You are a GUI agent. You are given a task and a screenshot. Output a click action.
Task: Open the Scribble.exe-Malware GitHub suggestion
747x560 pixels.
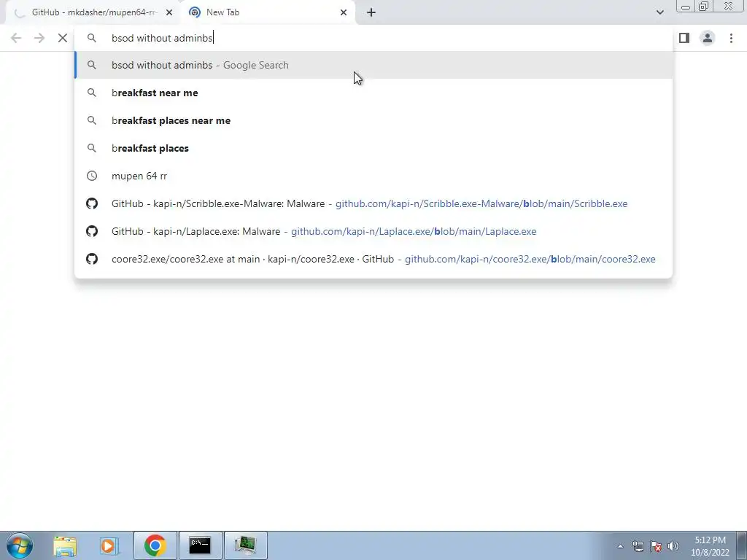click(373, 203)
